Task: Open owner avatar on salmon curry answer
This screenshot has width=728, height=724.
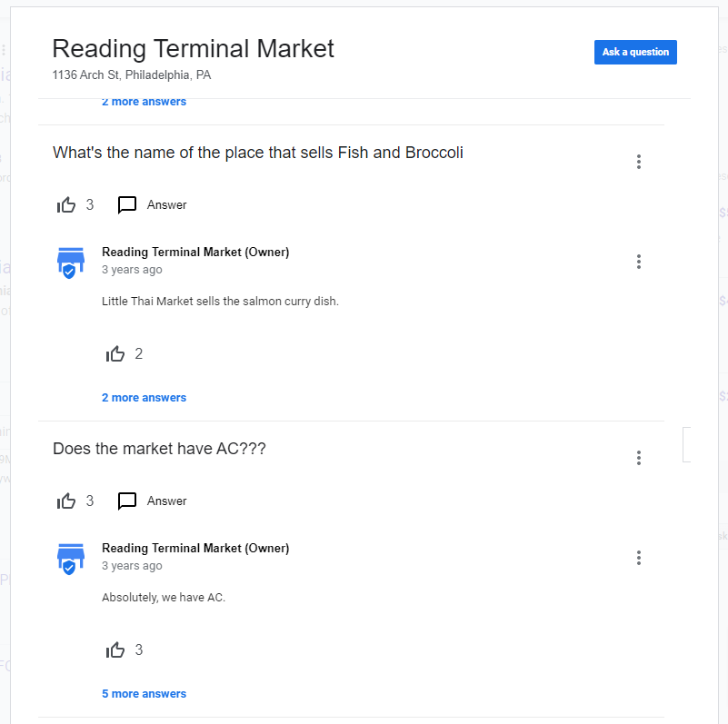Action: pos(71,263)
